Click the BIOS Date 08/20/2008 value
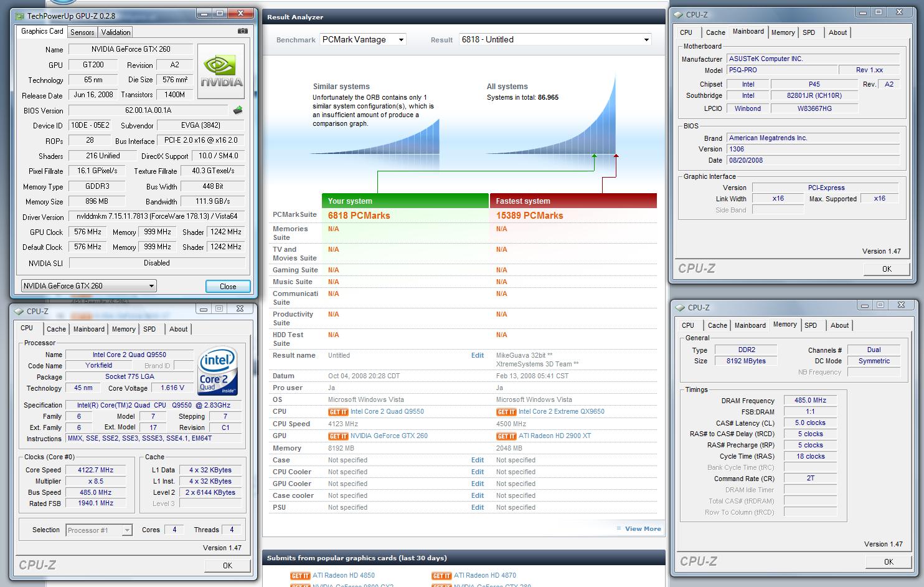This screenshot has height=587, width=924. click(x=813, y=160)
